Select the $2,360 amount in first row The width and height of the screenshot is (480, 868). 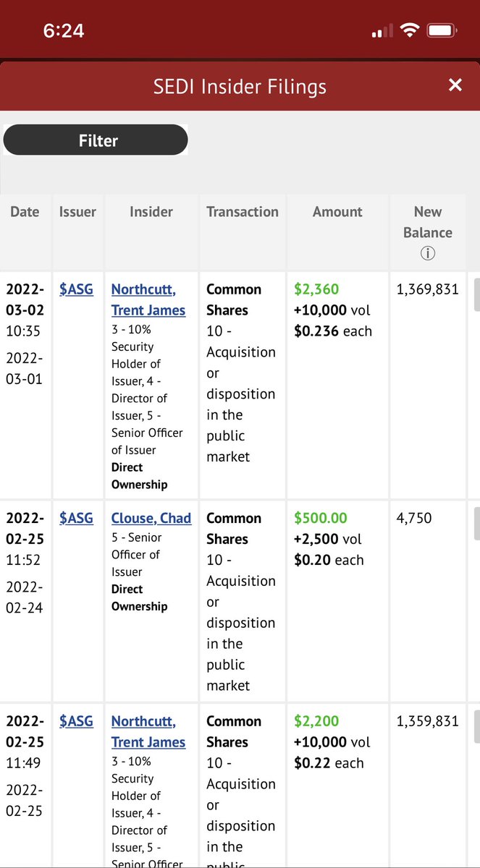[x=316, y=289]
